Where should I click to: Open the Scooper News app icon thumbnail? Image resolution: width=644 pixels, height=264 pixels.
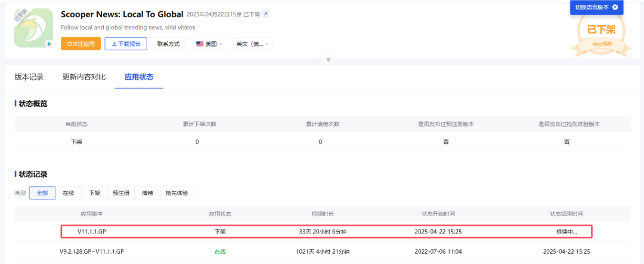(x=33, y=29)
